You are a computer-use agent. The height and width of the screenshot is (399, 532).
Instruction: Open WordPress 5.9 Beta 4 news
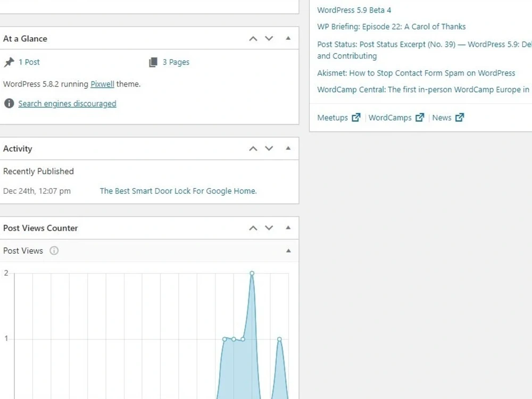(x=354, y=10)
